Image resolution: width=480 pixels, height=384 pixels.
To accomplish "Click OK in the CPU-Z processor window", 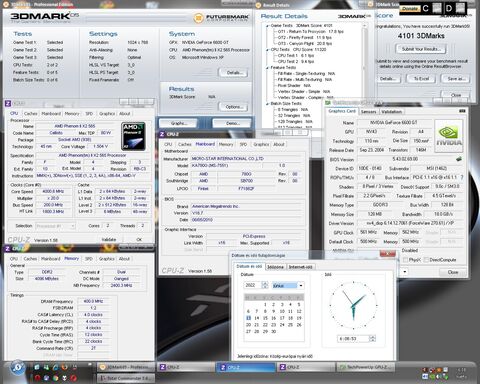I will (x=139, y=240).
